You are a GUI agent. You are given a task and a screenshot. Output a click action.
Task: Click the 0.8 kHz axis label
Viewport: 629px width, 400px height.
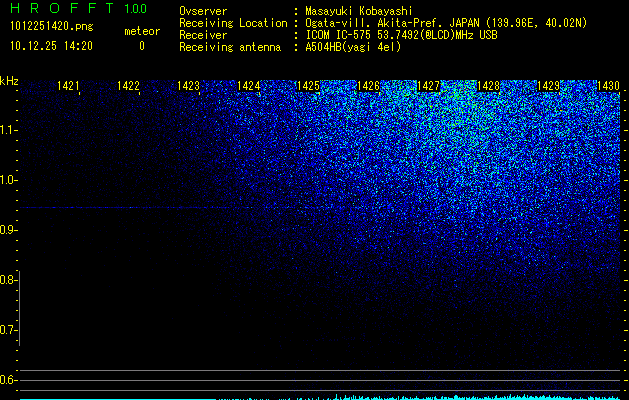tap(7, 280)
